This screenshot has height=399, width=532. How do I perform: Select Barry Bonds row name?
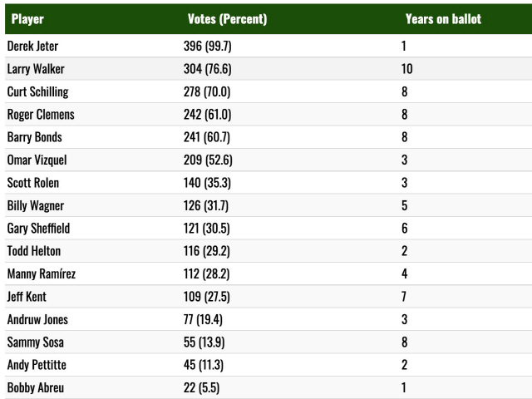click(34, 137)
